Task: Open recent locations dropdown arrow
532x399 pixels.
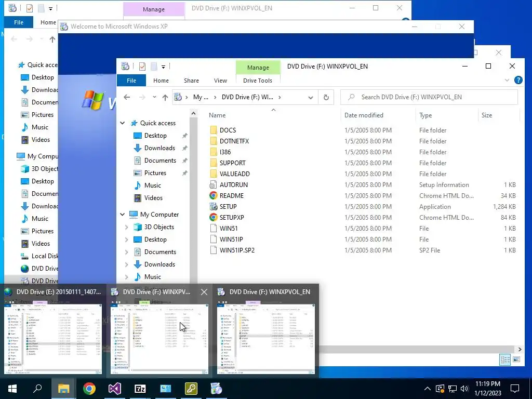Action: (154, 97)
